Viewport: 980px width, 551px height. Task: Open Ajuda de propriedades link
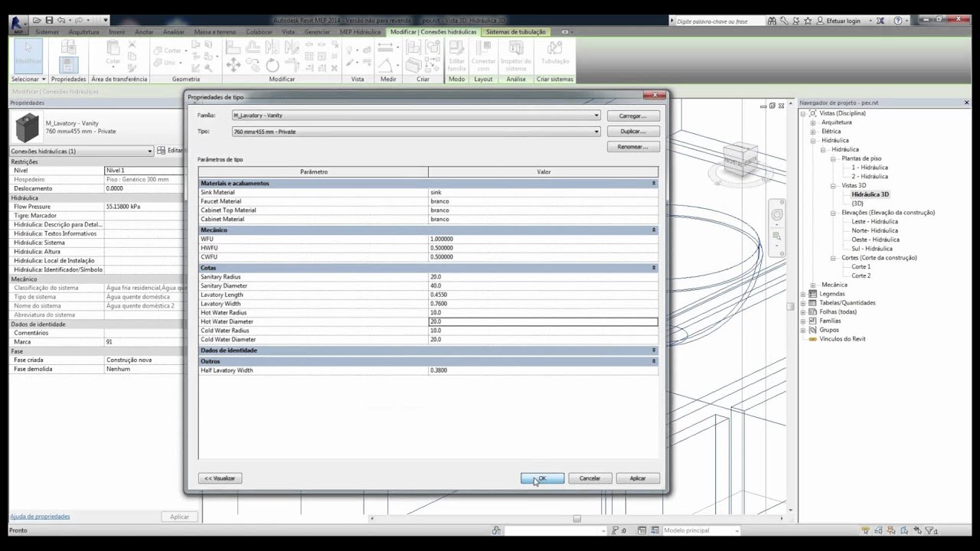[40, 517]
